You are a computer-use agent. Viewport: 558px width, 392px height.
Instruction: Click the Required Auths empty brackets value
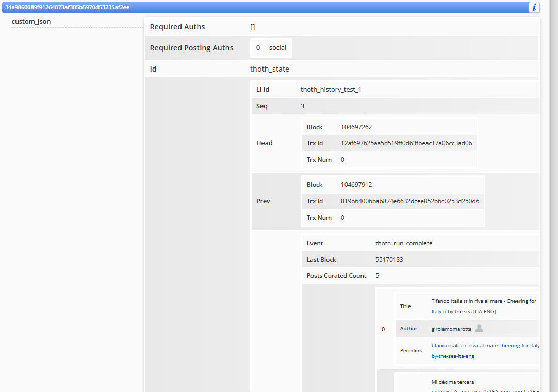252,27
